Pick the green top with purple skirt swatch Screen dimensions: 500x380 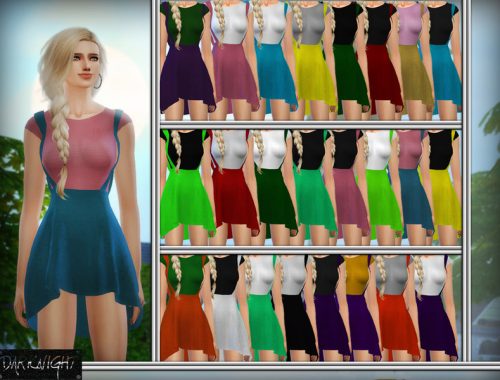[187, 60]
